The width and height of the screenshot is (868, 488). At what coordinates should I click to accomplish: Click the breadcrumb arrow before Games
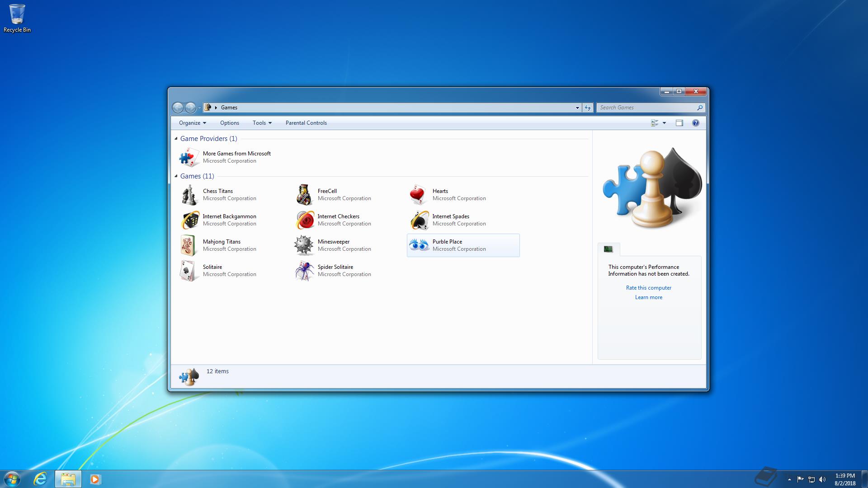coord(216,108)
